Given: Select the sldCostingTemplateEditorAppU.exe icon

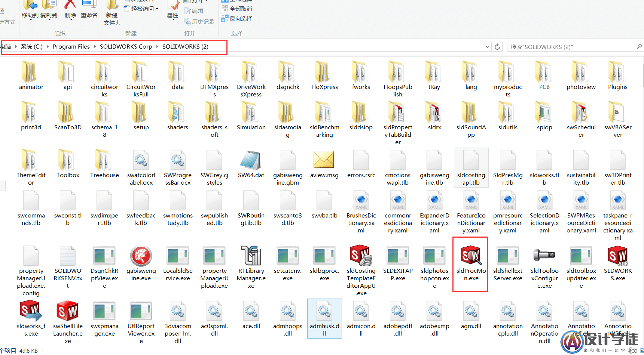Looking at the screenshot, I should click(361, 255).
